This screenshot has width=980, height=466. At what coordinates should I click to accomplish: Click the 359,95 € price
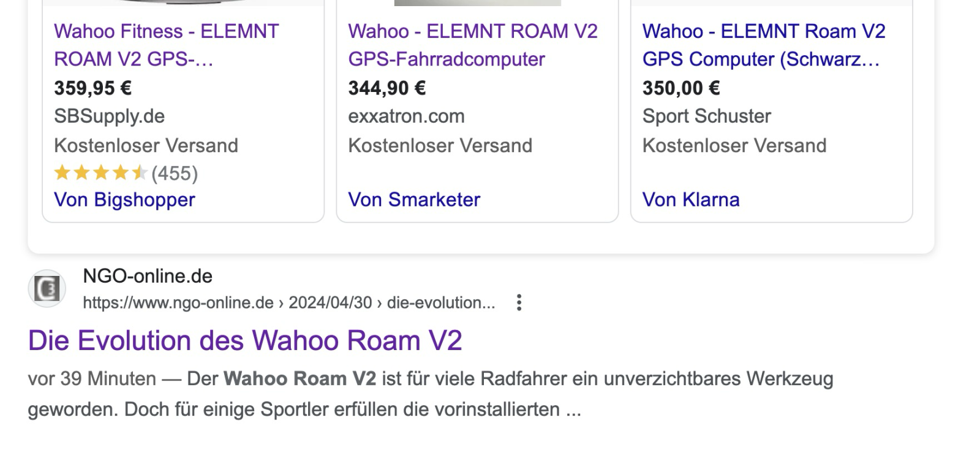(92, 88)
